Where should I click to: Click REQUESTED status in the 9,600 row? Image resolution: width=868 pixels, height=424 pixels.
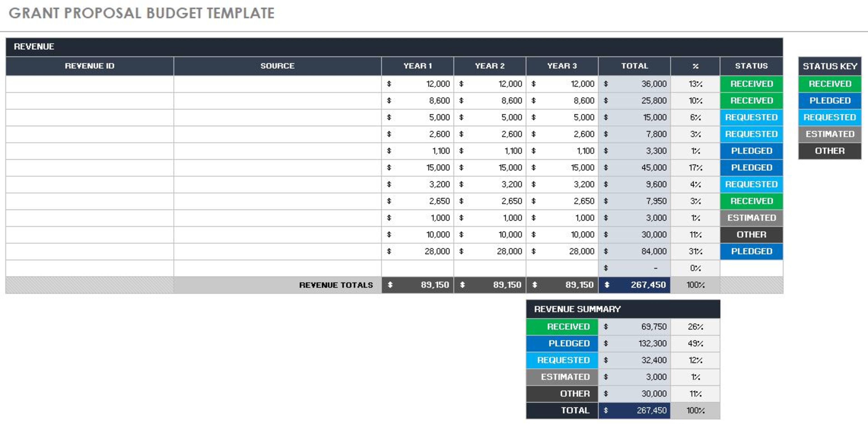tap(751, 184)
